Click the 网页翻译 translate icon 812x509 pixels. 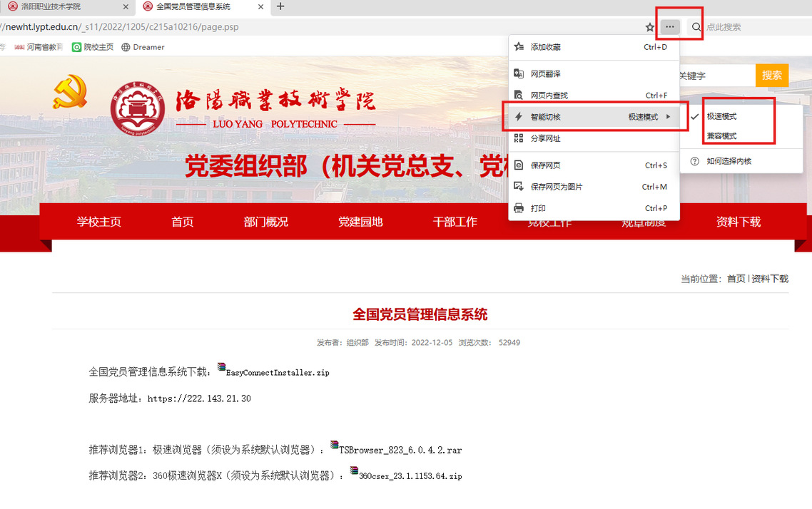click(519, 74)
